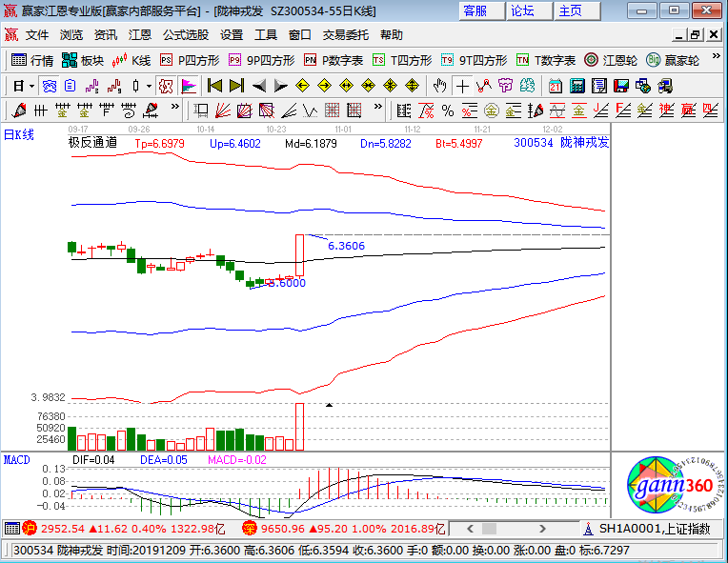Open the candlestick style dropdown arrow
728x563 pixels.
click(x=149, y=87)
